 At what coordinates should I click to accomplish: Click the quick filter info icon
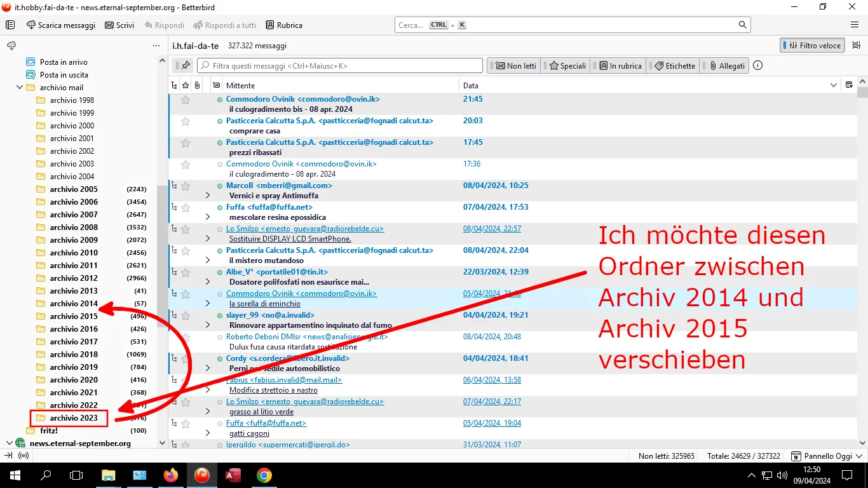(x=757, y=65)
